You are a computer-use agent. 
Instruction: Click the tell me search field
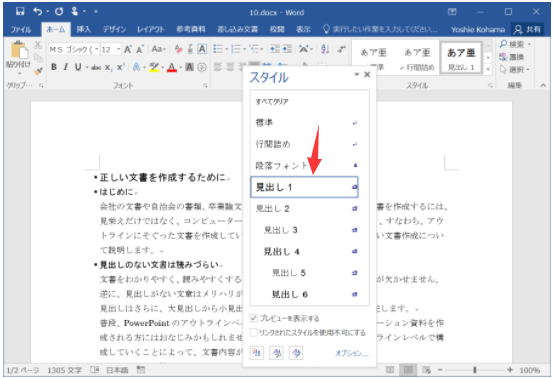coord(380,29)
